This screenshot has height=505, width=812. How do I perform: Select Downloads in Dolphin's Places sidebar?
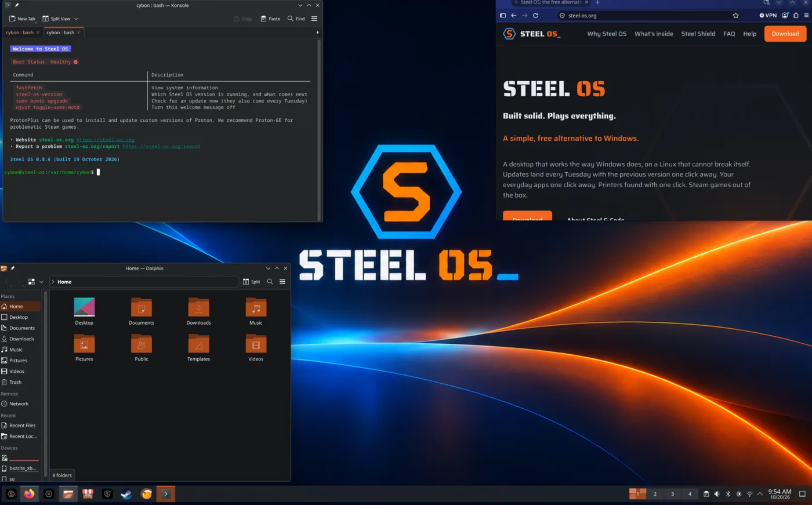click(x=21, y=339)
